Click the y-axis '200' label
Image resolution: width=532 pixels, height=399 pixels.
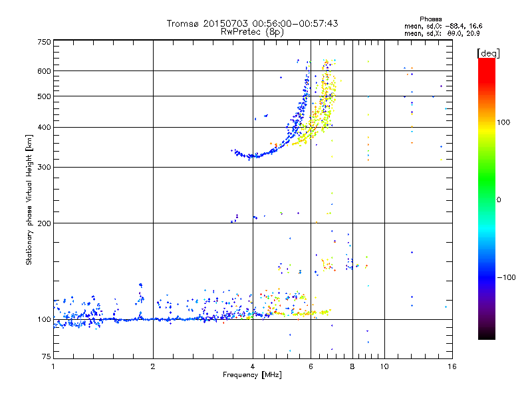click(x=44, y=223)
